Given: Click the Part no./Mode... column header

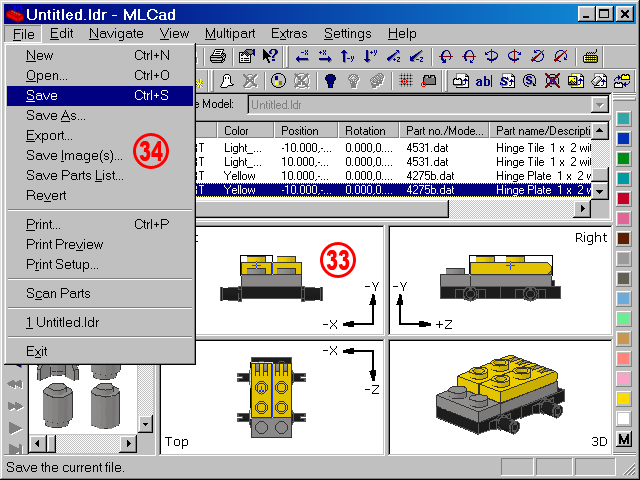Looking at the screenshot, I should point(444,131).
